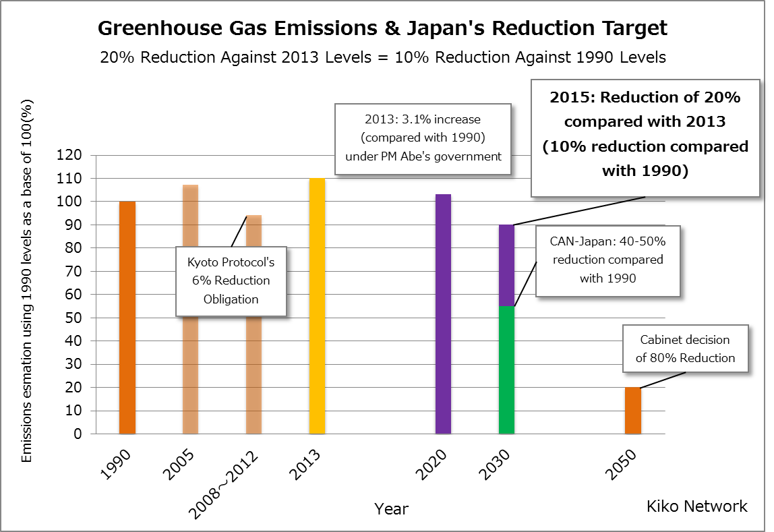Viewport: 774px width, 532px height.
Task: Click the '100' y-axis tick label
Action: pos(69,202)
